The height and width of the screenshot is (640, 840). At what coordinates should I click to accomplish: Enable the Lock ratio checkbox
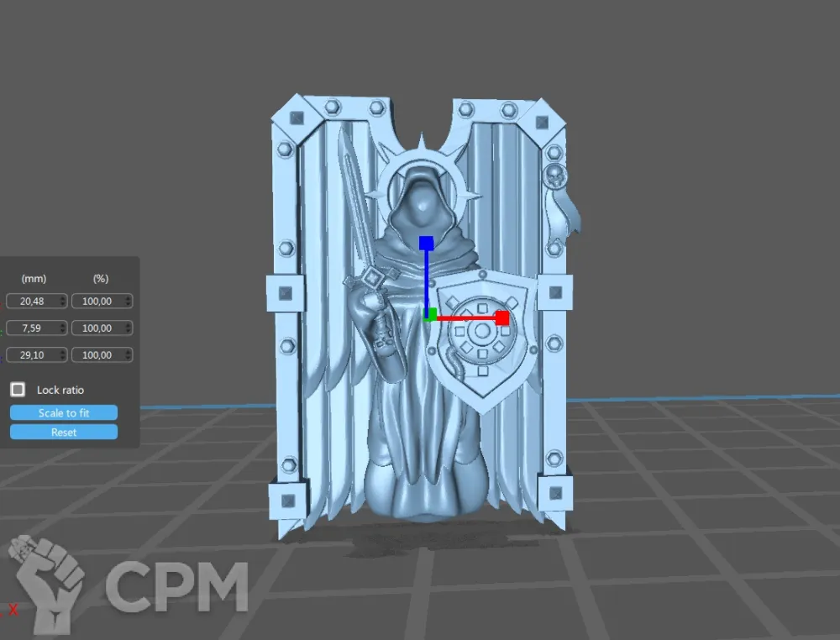pyautogui.click(x=18, y=390)
